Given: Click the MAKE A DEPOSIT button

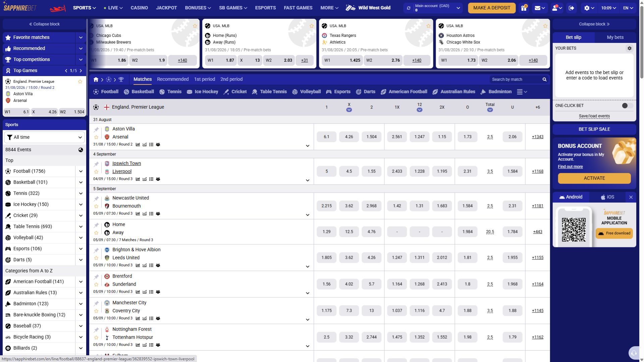Looking at the screenshot, I should tap(492, 8).
